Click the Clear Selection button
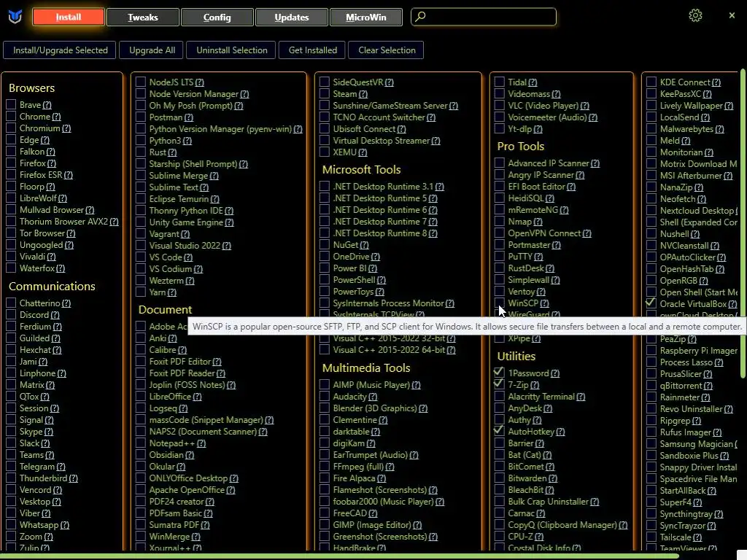Viewport: 747px width, 560px height. (387, 50)
